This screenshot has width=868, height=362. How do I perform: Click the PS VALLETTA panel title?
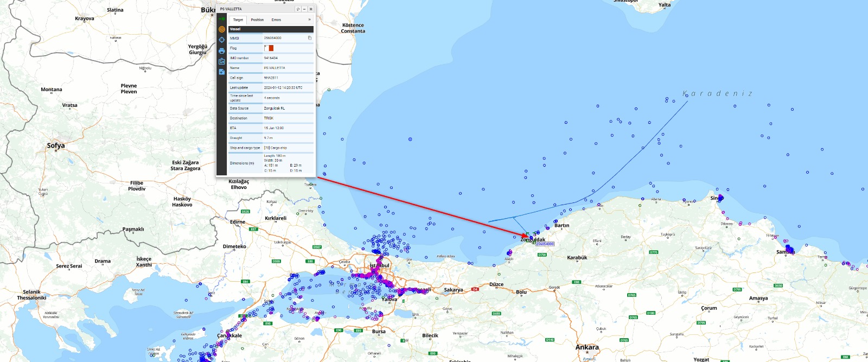point(231,9)
